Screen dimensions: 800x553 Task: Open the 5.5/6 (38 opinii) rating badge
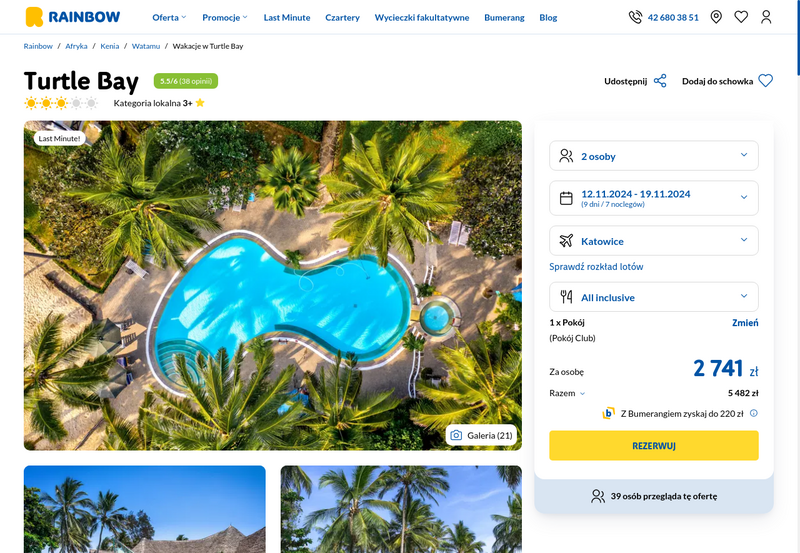(x=186, y=81)
